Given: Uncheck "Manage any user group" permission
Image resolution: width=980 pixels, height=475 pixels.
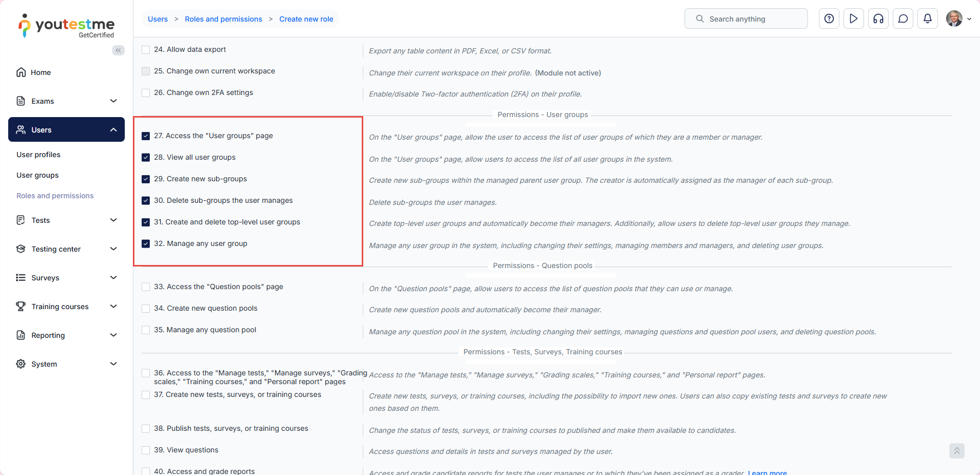Looking at the screenshot, I should [146, 244].
